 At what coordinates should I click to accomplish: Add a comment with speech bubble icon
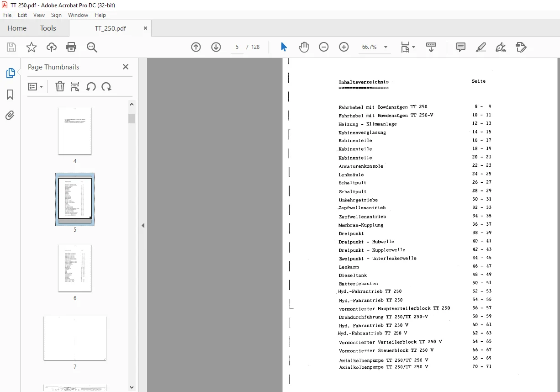point(461,47)
